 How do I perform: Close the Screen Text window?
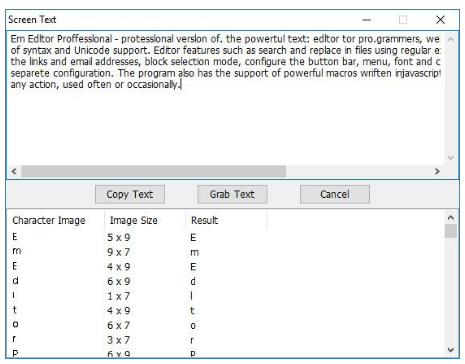tap(440, 20)
